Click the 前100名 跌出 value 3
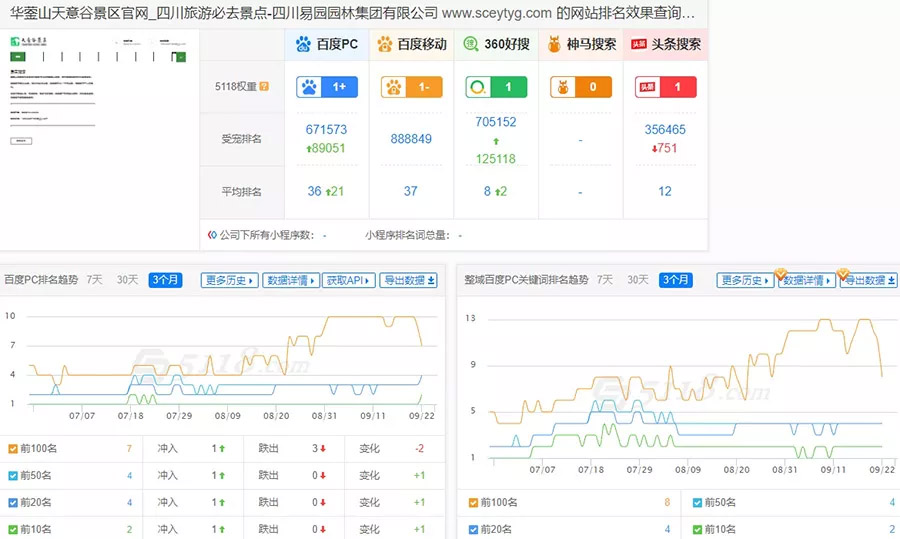The height and width of the screenshot is (539, 900). tap(315, 448)
